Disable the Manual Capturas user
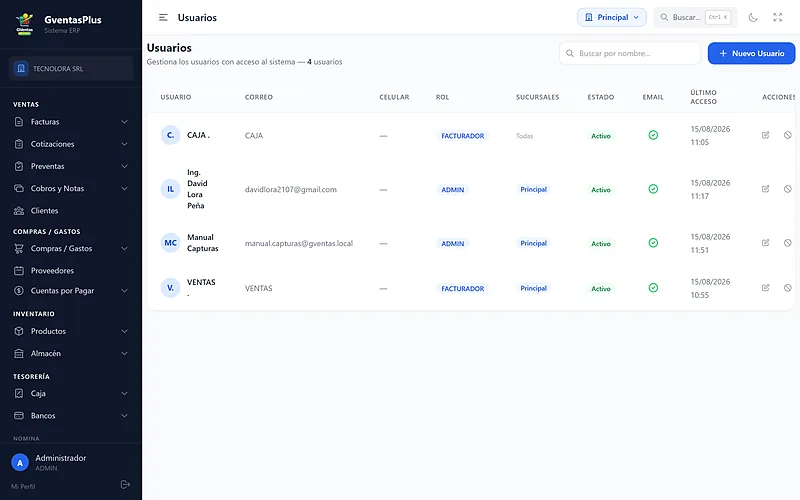The height and width of the screenshot is (500, 800). [787, 243]
